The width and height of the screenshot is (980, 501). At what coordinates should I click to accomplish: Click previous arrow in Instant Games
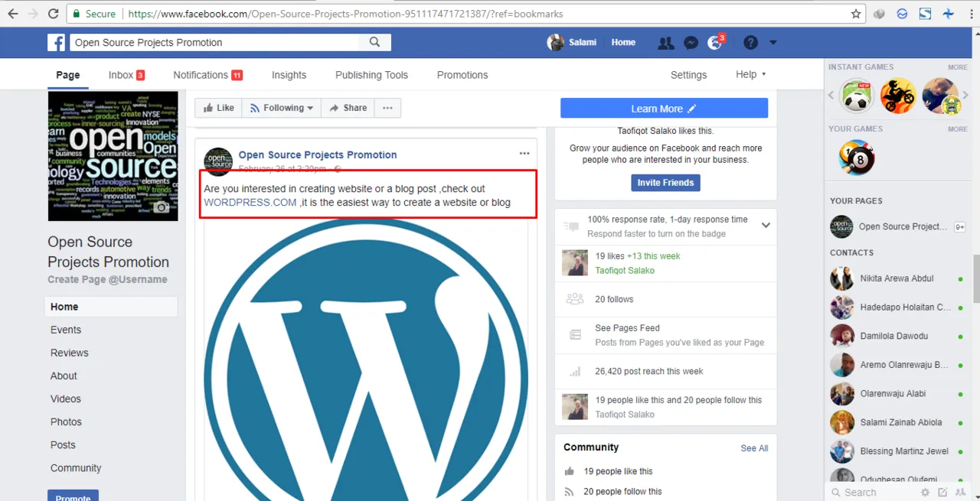831,96
